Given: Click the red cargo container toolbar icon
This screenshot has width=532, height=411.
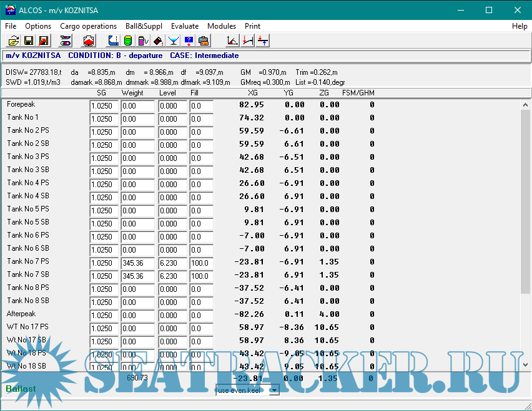Looking at the screenshot, I should coord(89,41).
